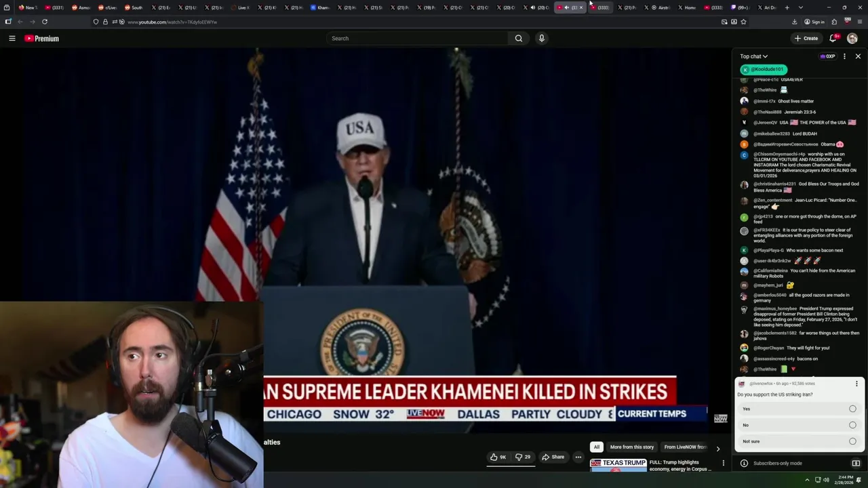This screenshot has height=488, width=868.
Task: Dislike the video with thumbs down
Action: coord(523,457)
